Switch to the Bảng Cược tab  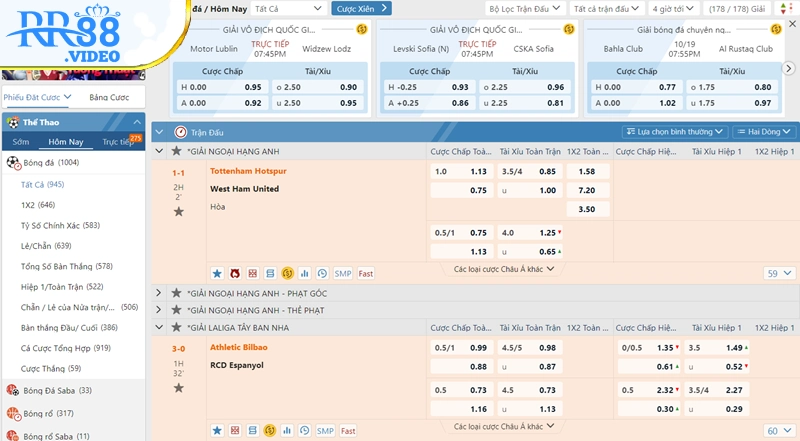108,97
